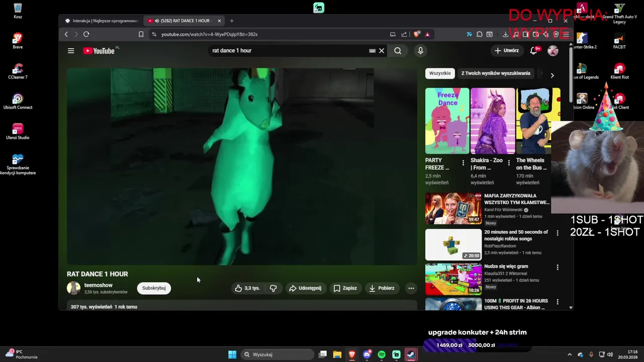The width and height of the screenshot is (644, 362).
Task: Click the Windows taskbar search box
Action: 277,354
